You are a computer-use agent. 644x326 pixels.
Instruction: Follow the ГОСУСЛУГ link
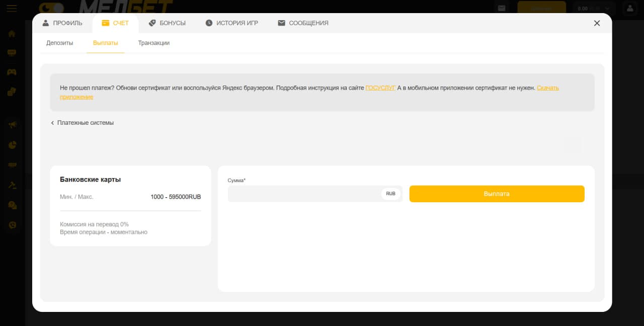coord(380,88)
